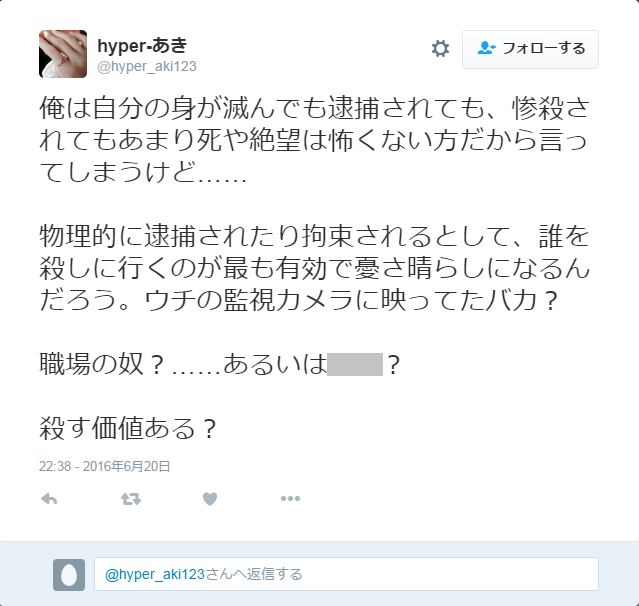Click the blue @hyper_aki123 mention in reply box
The width and height of the screenshot is (639, 606).
(x=154, y=574)
